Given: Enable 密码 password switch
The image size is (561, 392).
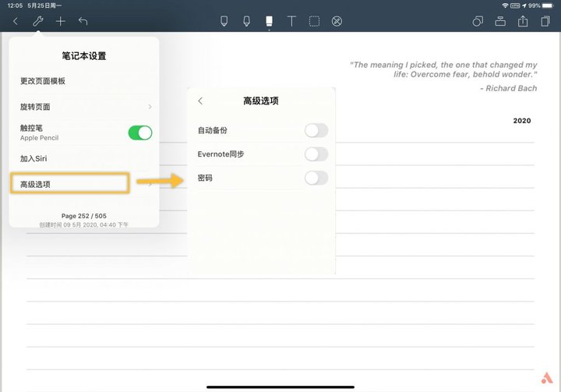Looking at the screenshot, I should click(x=316, y=178).
